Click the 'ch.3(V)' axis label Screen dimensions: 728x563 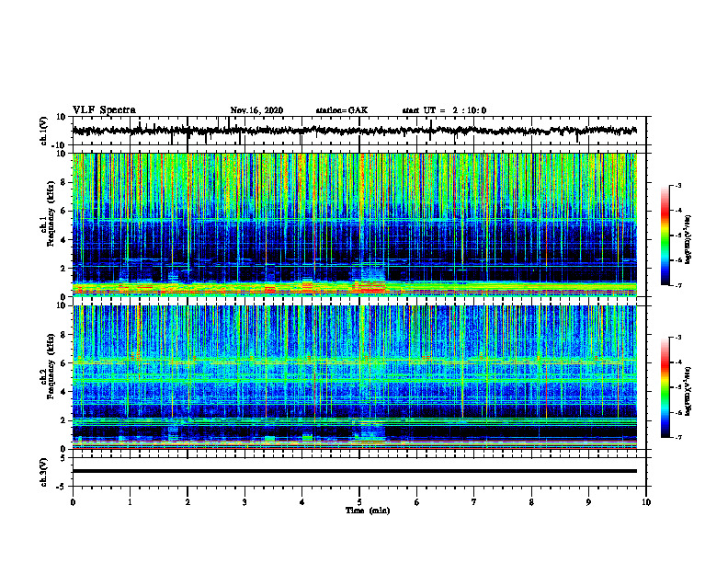[x=44, y=472]
